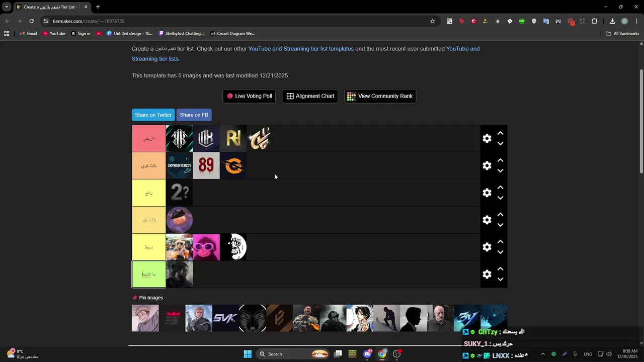The width and height of the screenshot is (644, 362).
Task: Open settings gear for the row with planet image
Action: click(487, 220)
